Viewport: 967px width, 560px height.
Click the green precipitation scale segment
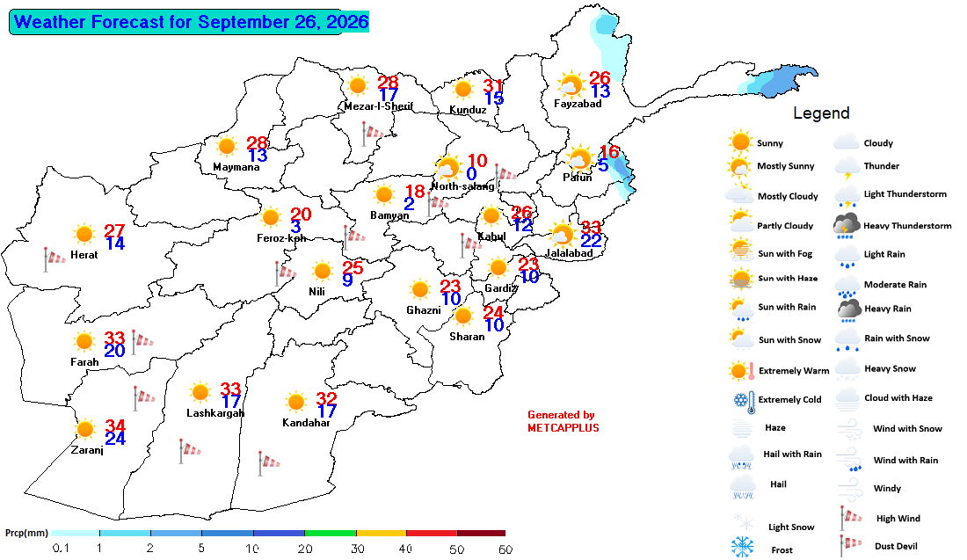pos(330,533)
